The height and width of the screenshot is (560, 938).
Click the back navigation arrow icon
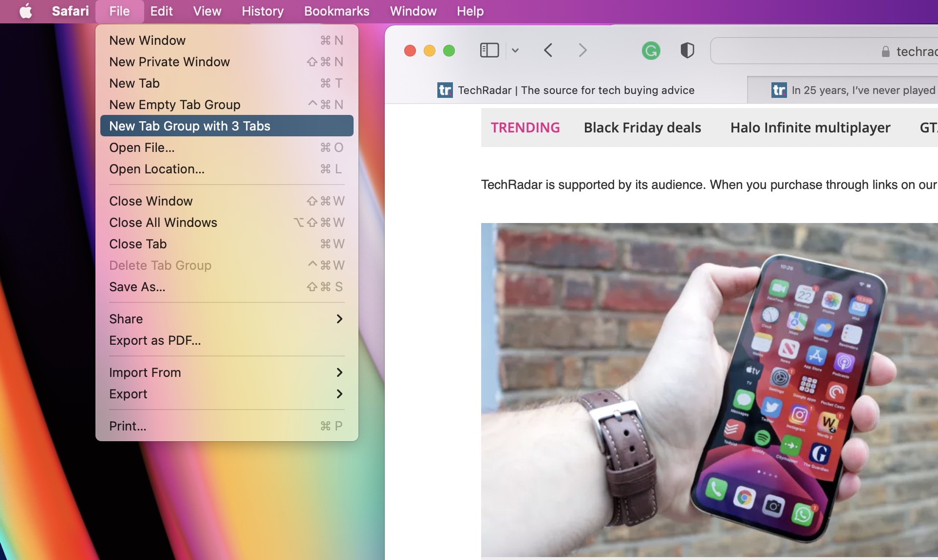click(x=546, y=49)
